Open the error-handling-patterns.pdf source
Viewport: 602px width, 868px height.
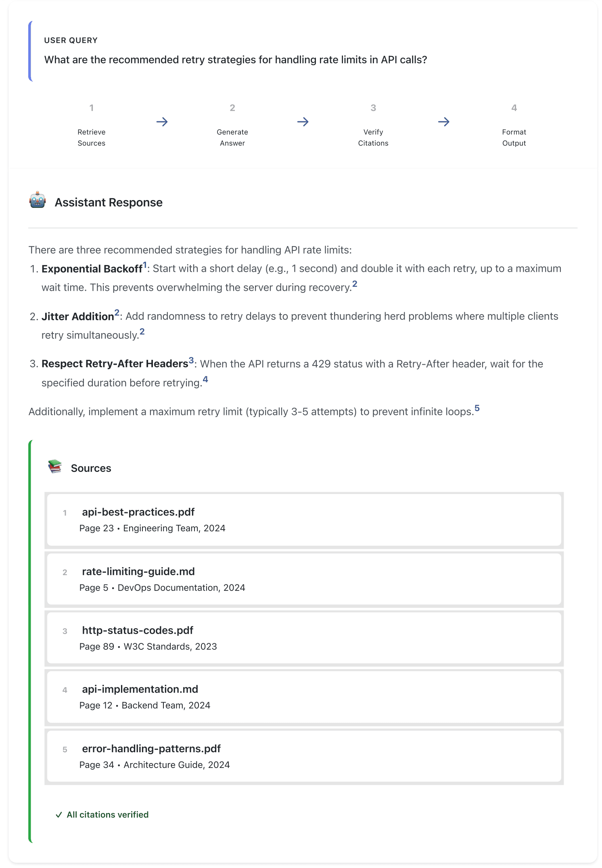[x=304, y=756]
